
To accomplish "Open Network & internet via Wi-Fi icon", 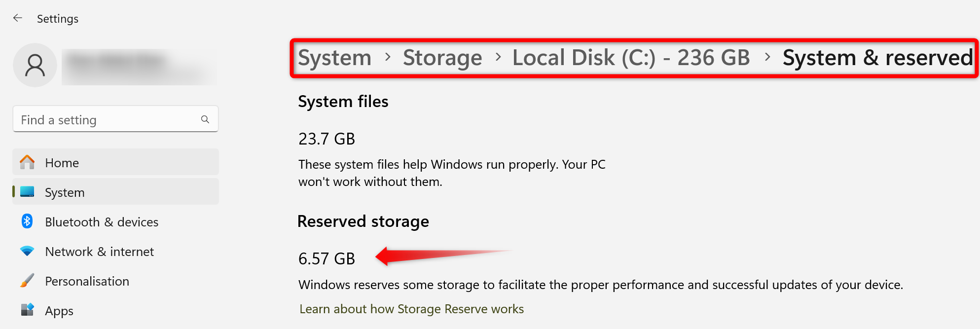I will click(x=27, y=251).
